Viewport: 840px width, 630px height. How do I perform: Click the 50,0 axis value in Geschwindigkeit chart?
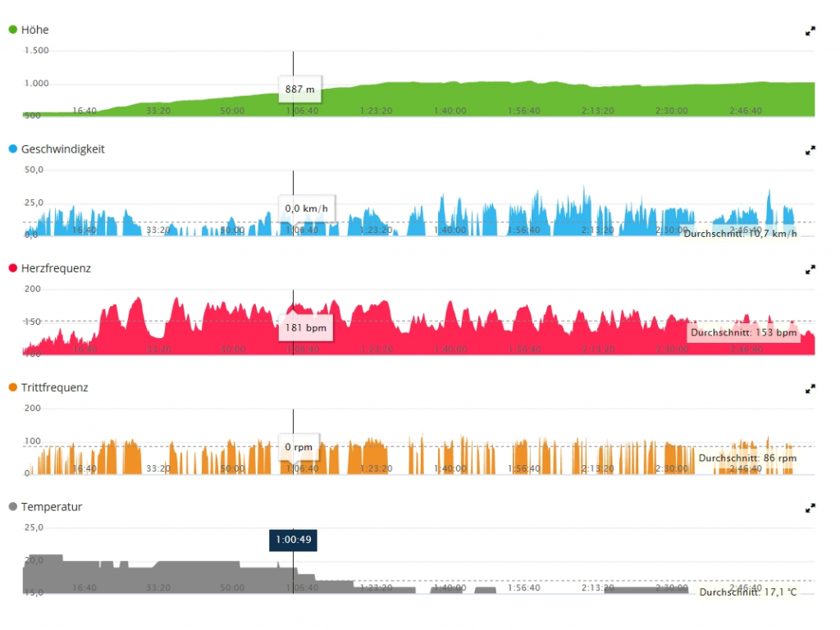point(34,170)
